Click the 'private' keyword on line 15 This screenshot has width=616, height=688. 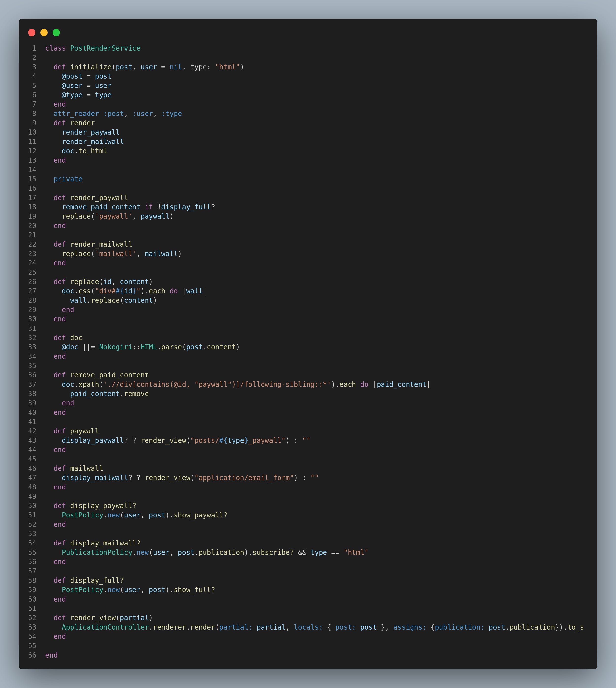point(68,179)
